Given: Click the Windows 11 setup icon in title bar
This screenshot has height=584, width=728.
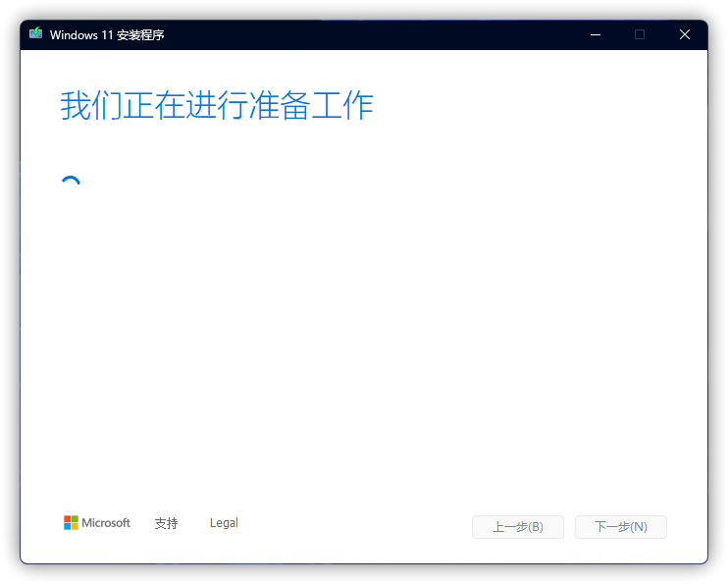Looking at the screenshot, I should [x=35, y=33].
